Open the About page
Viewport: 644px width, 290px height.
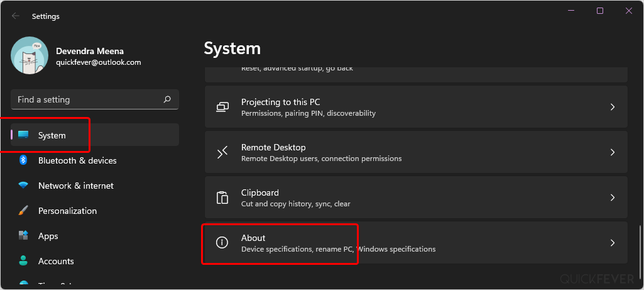click(x=416, y=243)
